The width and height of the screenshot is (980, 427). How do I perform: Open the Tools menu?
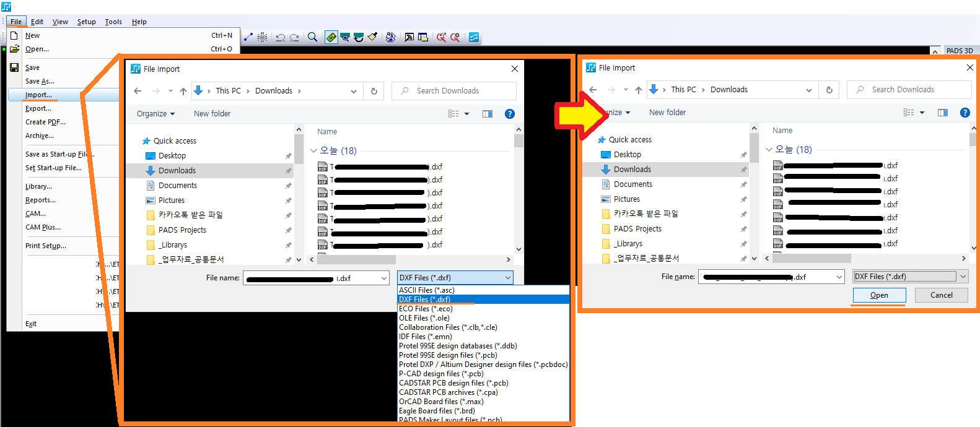(x=113, y=22)
